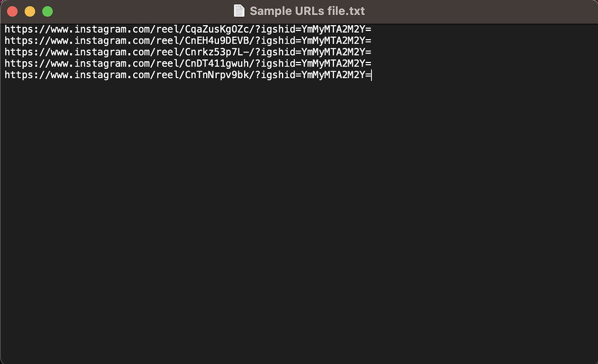
Task: Click 'www' on the third line
Action: [x=60, y=52]
